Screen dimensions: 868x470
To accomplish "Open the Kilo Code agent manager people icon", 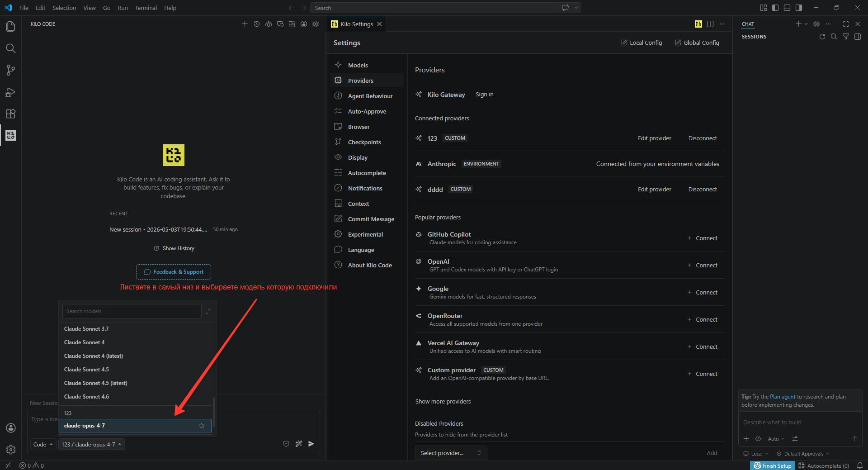I will pyautogui.click(x=269, y=24).
